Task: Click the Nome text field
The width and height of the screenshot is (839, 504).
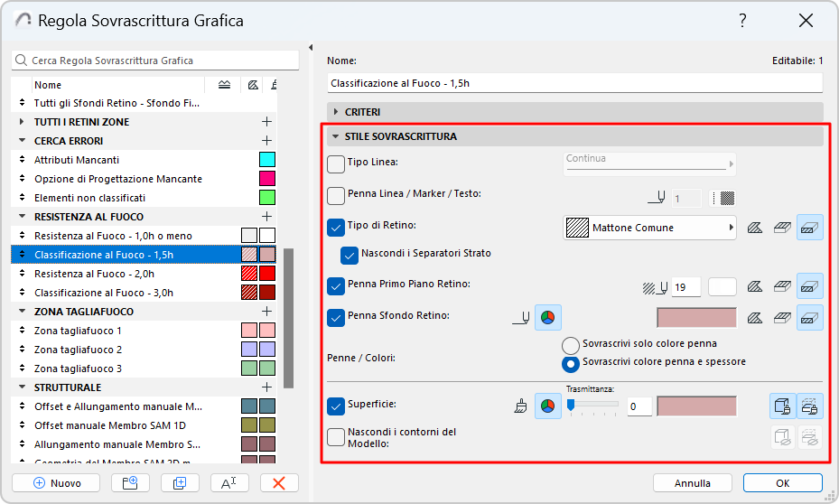Action: tap(574, 83)
